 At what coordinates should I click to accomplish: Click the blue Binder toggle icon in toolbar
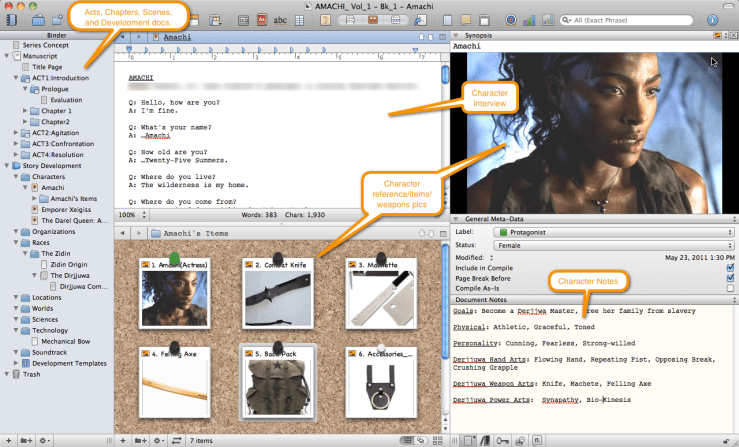[x=12, y=19]
